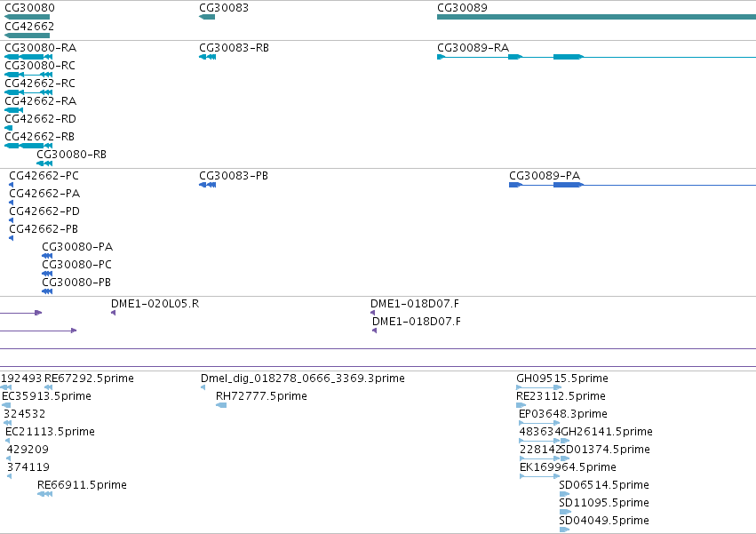The image size is (756, 534).
Task: Choose EST GH26141.5prime
Action: (607, 432)
